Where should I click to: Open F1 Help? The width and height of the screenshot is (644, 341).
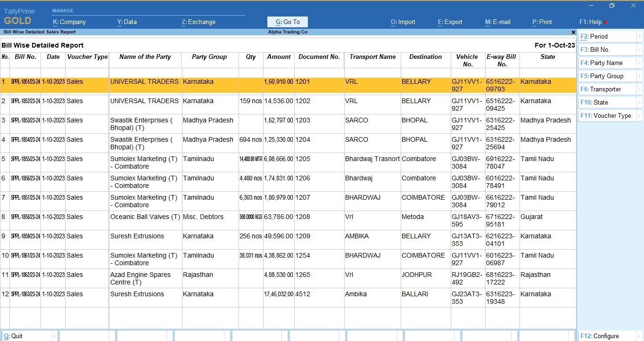[x=591, y=22]
